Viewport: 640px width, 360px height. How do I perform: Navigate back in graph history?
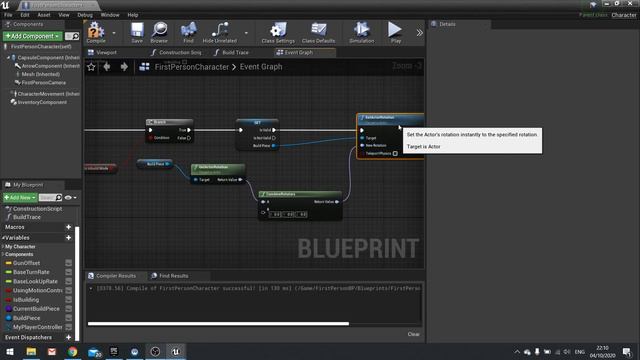(107, 67)
